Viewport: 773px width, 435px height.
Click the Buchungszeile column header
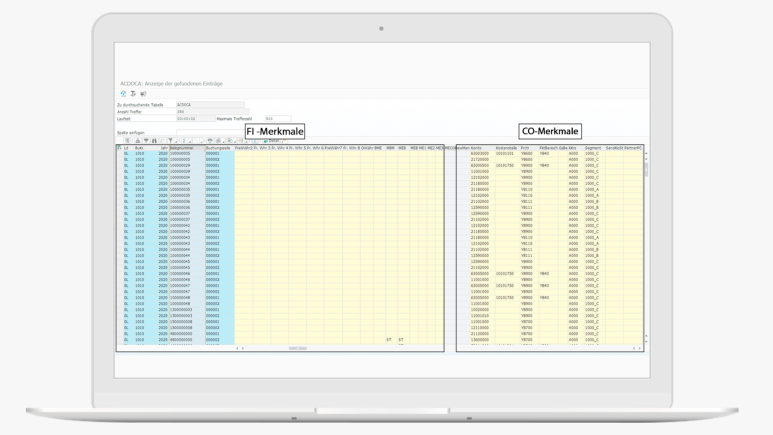click(218, 148)
